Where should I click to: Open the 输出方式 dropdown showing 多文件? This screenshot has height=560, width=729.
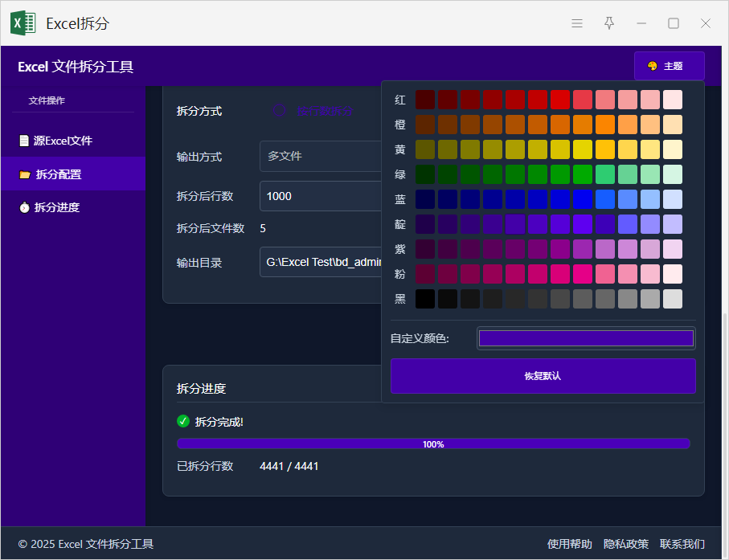click(x=321, y=156)
